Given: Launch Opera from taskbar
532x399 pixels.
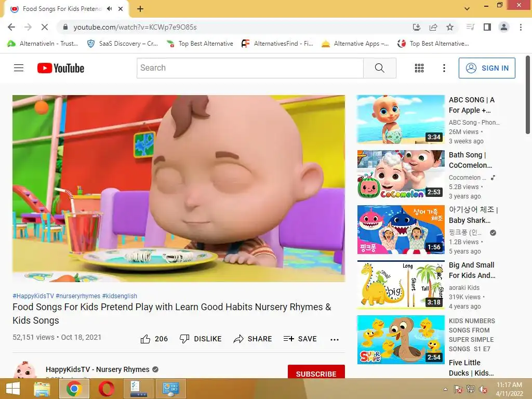Looking at the screenshot, I should [107, 389].
